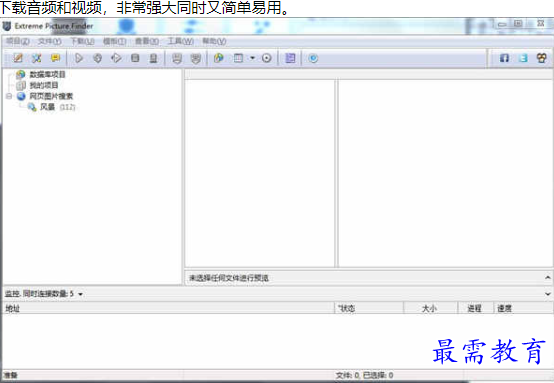554x383 pixels.
Task: Sort by the 地址 column header
Action: pos(168,308)
